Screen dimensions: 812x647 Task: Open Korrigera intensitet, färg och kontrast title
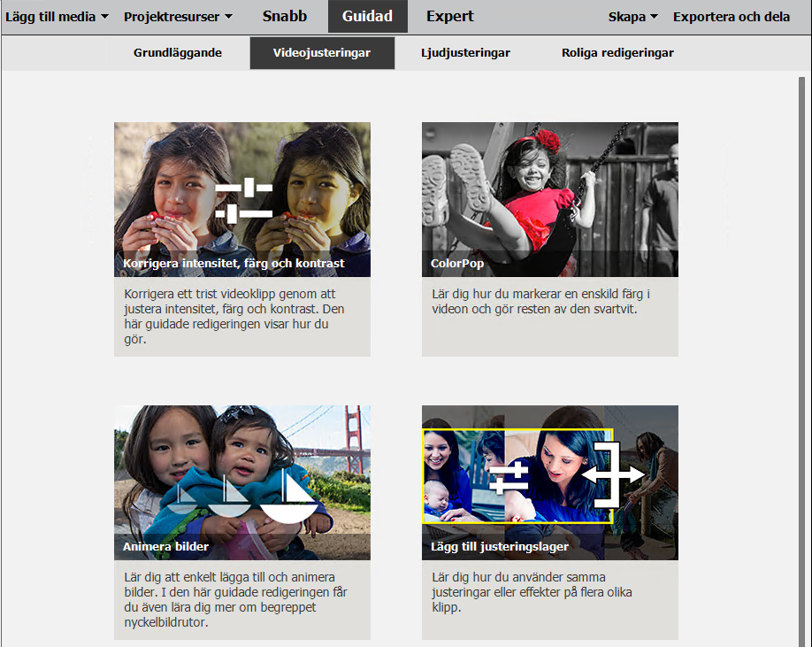click(234, 263)
